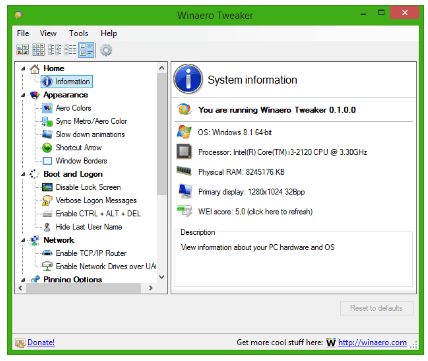Click the Sync Metro/Aero Color tree icon

click(x=47, y=121)
